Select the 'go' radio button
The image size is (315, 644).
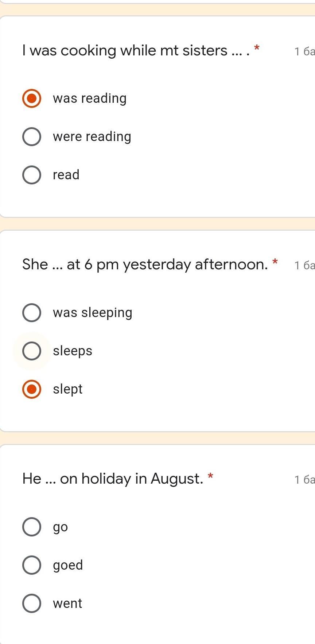coord(32,527)
